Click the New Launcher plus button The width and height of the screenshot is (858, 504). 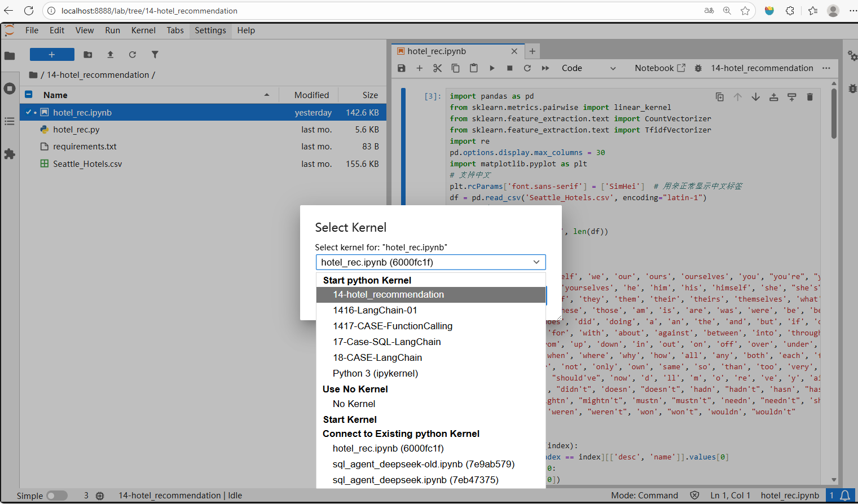pyautogui.click(x=52, y=55)
